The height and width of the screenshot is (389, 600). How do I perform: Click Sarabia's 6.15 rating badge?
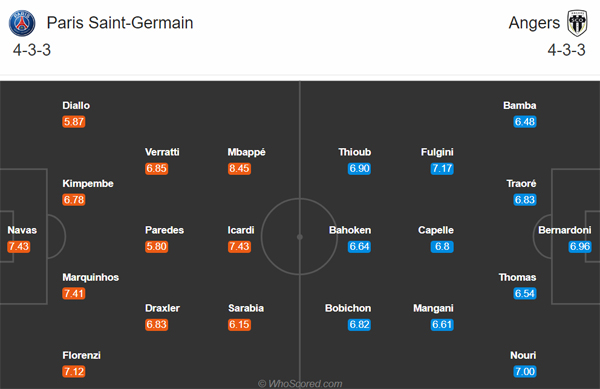[239, 324]
